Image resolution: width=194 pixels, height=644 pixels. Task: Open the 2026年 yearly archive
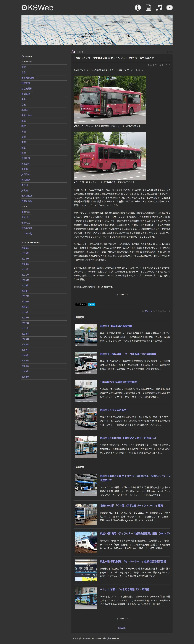(x=25, y=248)
